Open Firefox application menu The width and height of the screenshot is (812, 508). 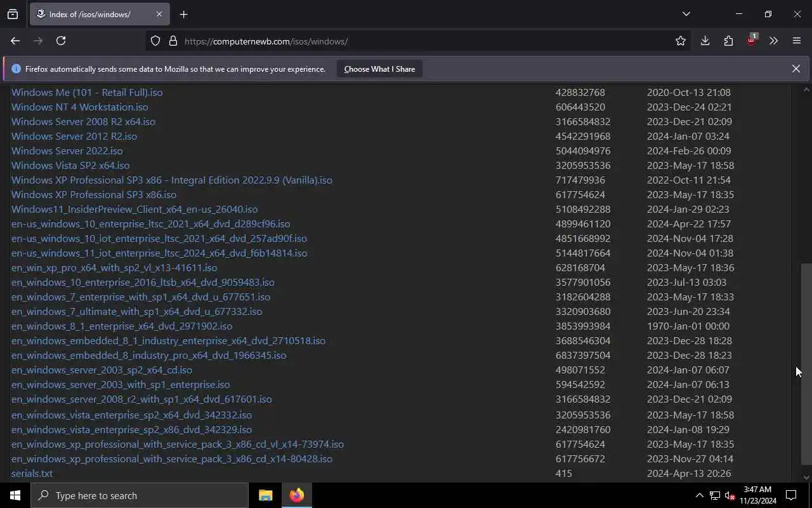(797, 41)
